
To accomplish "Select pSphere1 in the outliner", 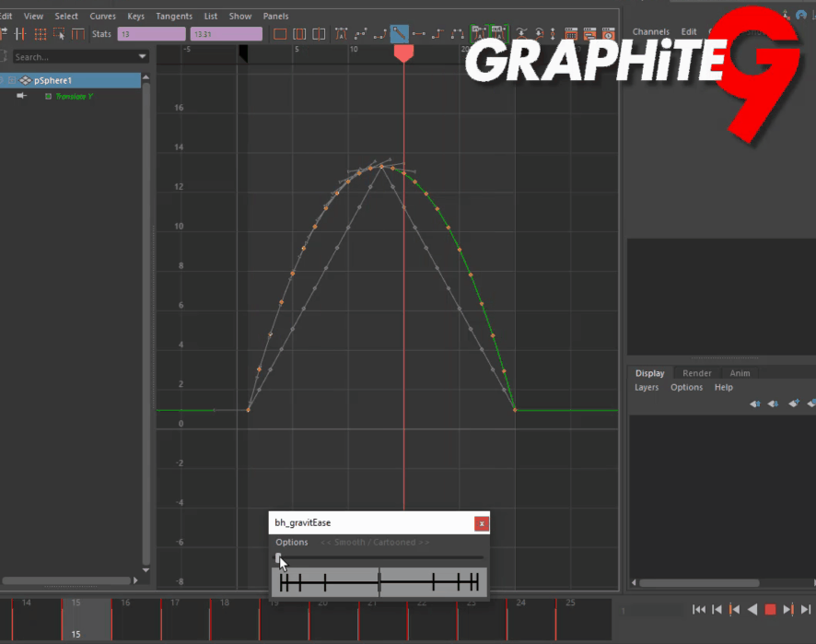I will coord(70,80).
